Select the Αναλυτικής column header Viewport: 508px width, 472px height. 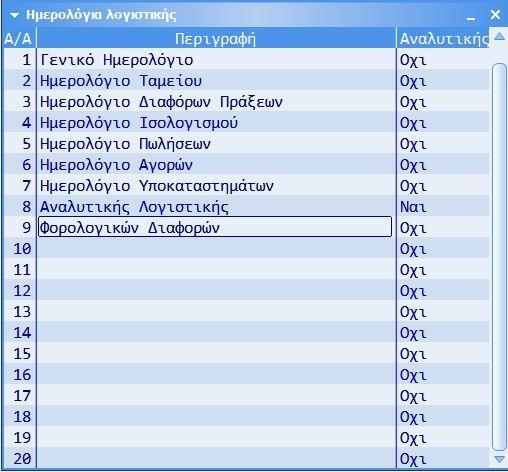444,39
